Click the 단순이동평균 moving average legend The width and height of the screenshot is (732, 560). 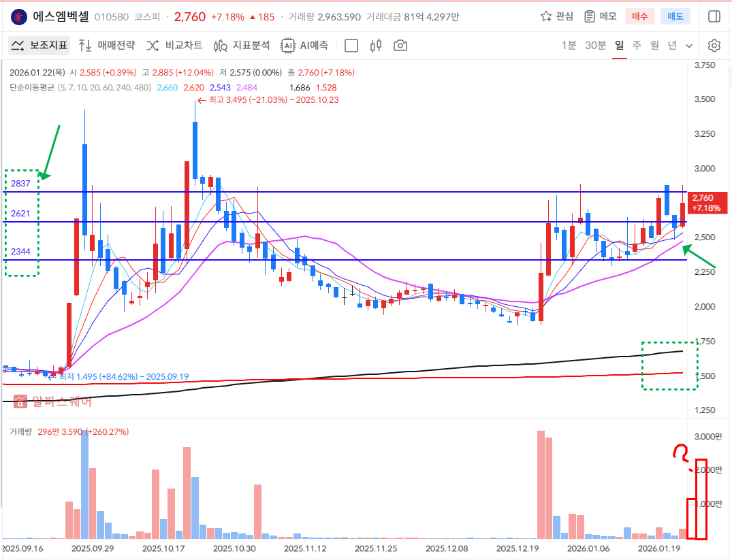tap(32, 88)
